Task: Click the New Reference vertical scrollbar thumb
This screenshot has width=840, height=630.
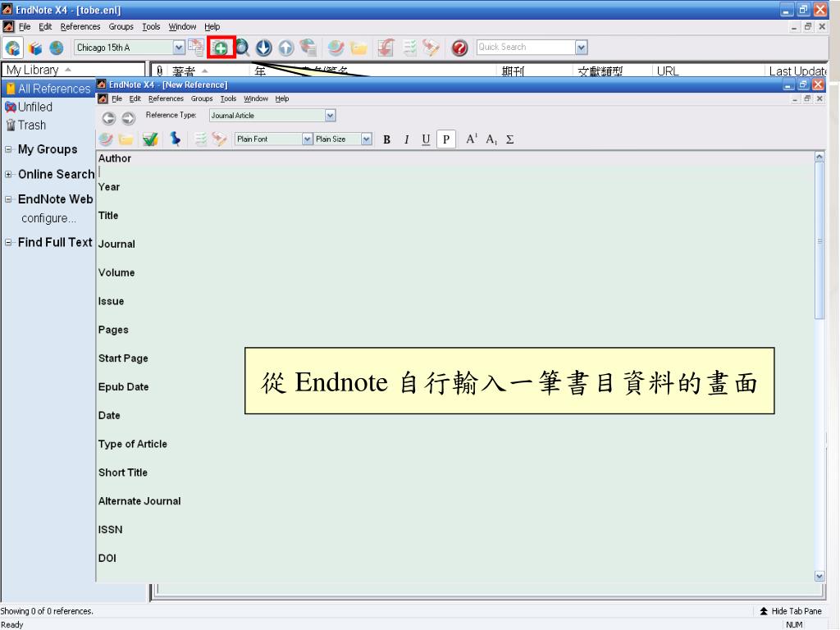Action: [819, 241]
